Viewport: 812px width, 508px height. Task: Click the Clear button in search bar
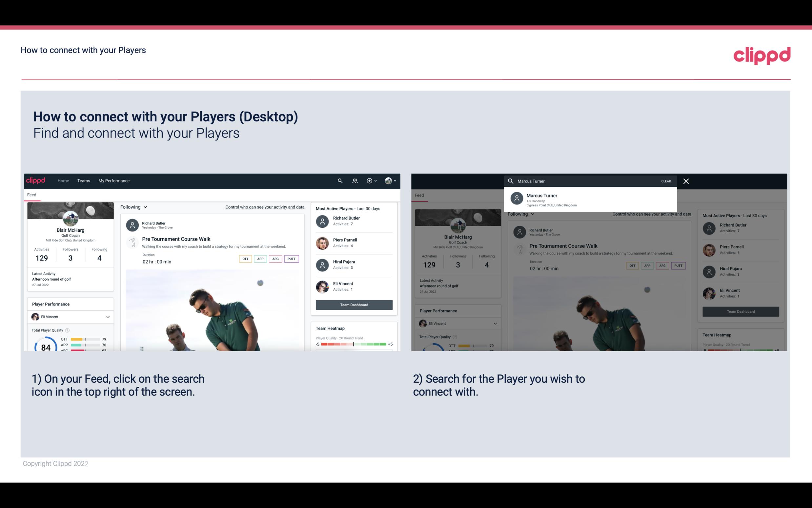pyautogui.click(x=666, y=181)
